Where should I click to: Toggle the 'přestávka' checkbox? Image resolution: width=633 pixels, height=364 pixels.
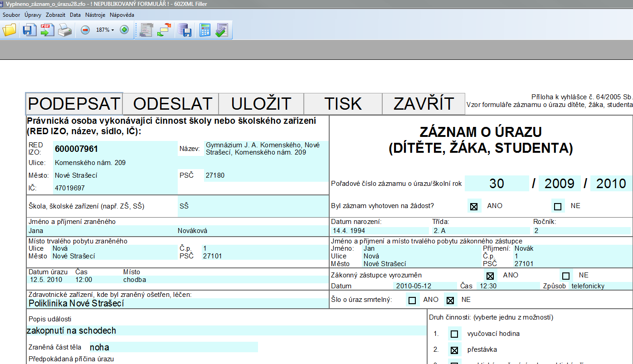454,350
